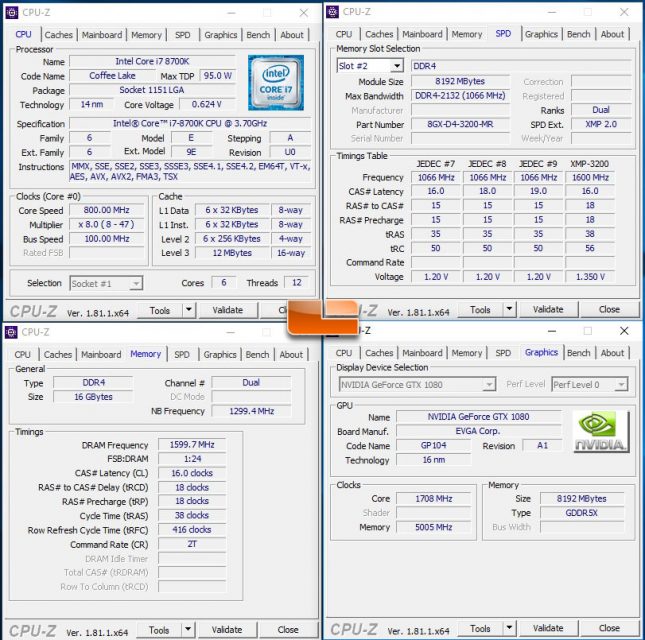
Task: Expand the Tools arrow in the Memory window
Action: (x=188, y=630)
